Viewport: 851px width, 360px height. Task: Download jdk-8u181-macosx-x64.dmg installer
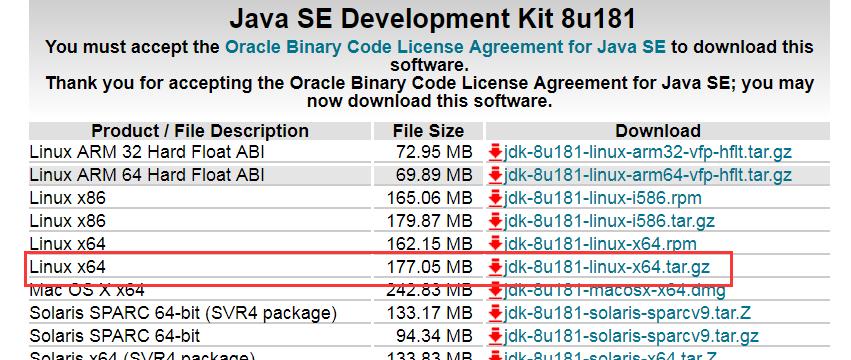tap(614, 290)
